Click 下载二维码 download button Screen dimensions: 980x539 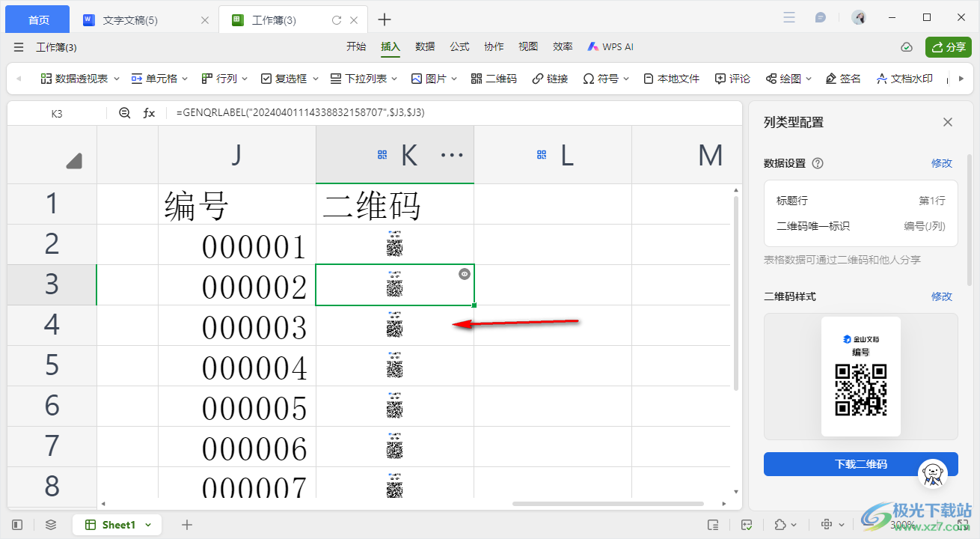[x=860, y=464]
